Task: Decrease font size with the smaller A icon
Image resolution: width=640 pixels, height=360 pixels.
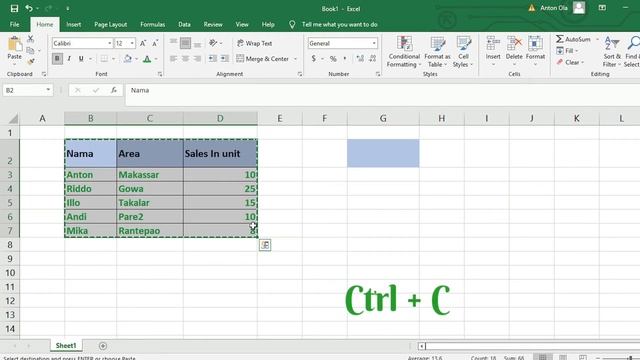Action: [155, 43]
